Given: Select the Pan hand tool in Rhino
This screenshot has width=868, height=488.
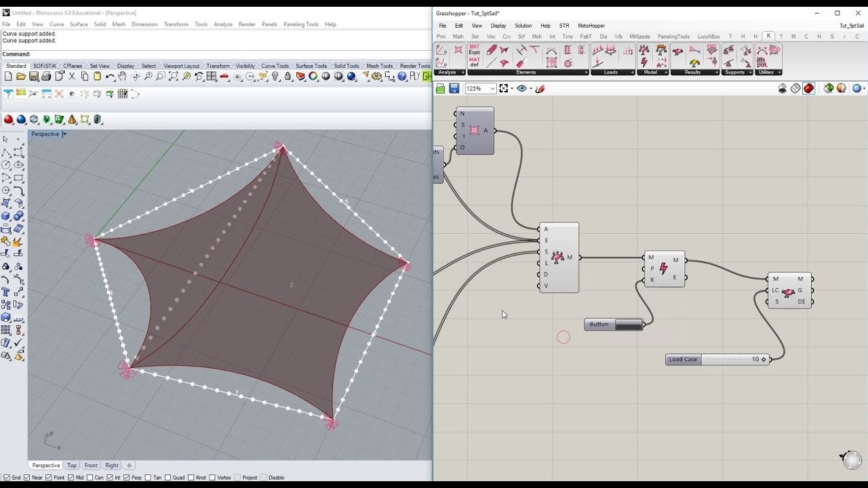Looking at the screenshot, I should [122, 76].
